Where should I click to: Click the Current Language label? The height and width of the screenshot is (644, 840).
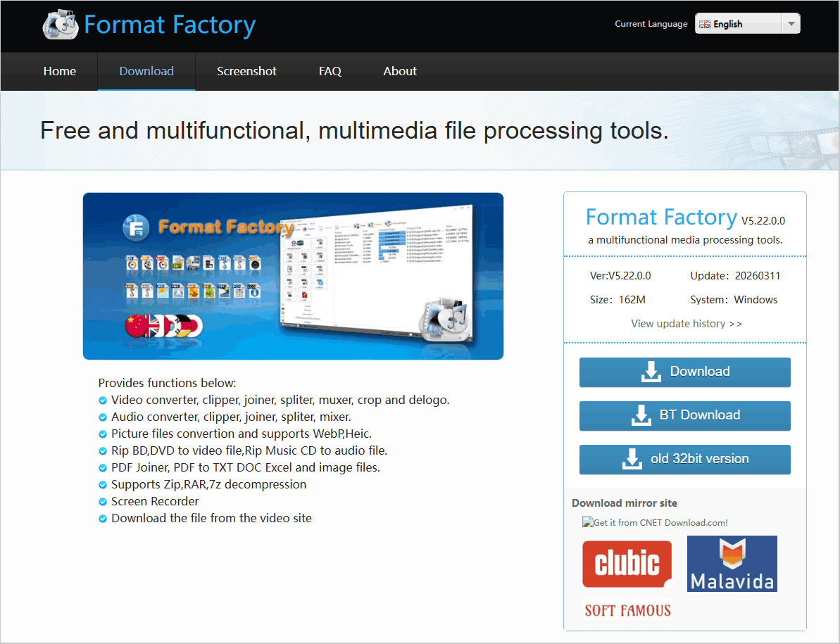(x=651, y=24)
